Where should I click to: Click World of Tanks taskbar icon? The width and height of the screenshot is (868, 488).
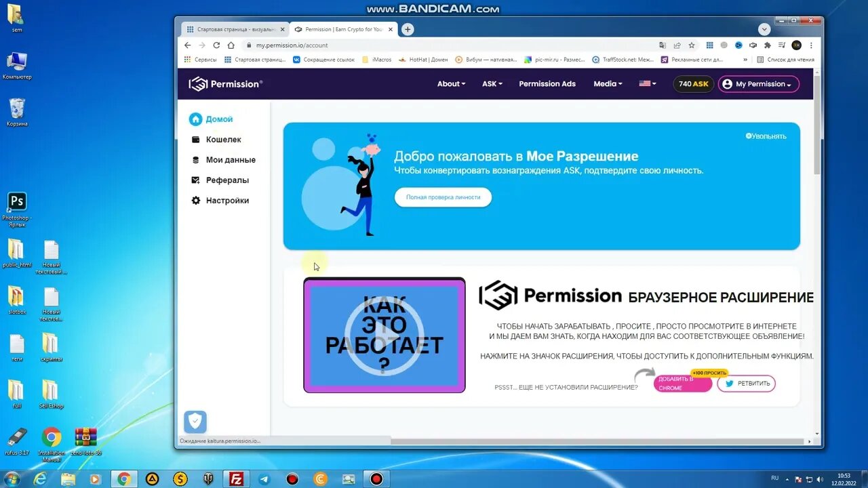tap(208, 479)
